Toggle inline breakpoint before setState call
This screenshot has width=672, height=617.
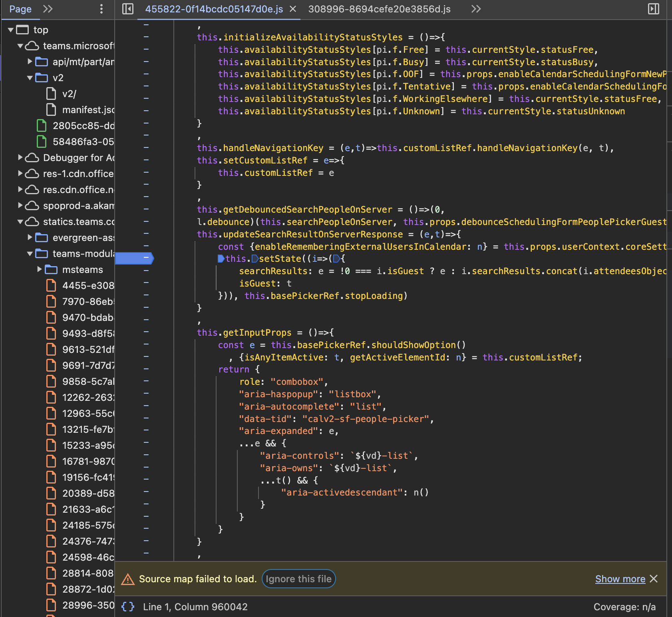[x=255, y=259]
